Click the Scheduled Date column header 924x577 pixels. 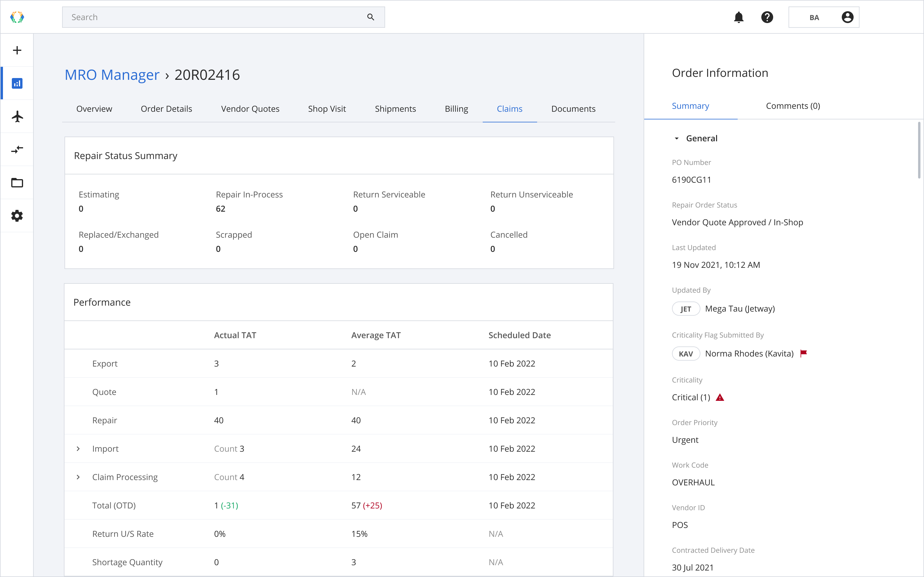519,335
